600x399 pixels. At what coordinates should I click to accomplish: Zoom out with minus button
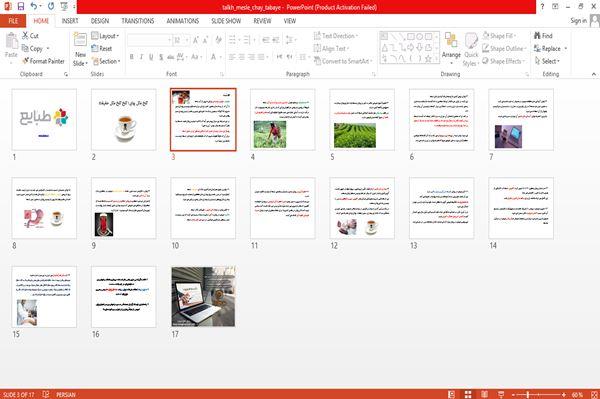(x=514, y=394)
